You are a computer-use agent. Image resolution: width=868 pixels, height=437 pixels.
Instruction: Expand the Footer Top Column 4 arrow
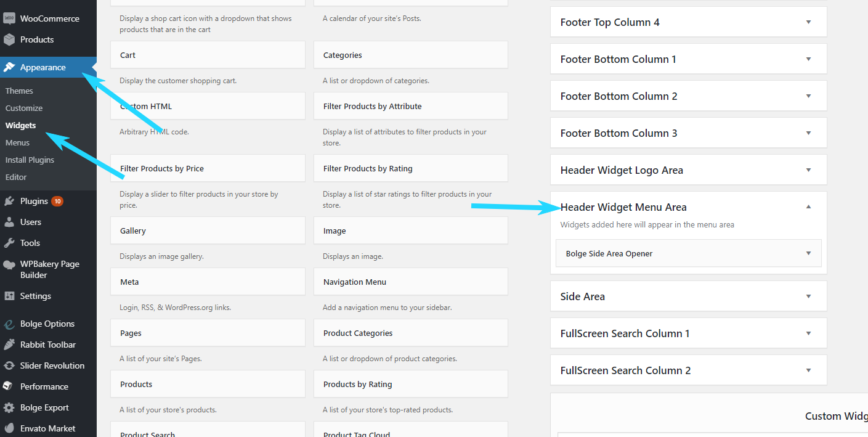coord(809,22)
